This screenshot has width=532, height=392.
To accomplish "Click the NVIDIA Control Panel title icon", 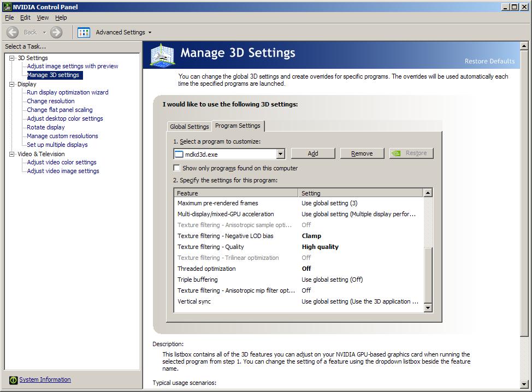I will (x=7, y=7).
